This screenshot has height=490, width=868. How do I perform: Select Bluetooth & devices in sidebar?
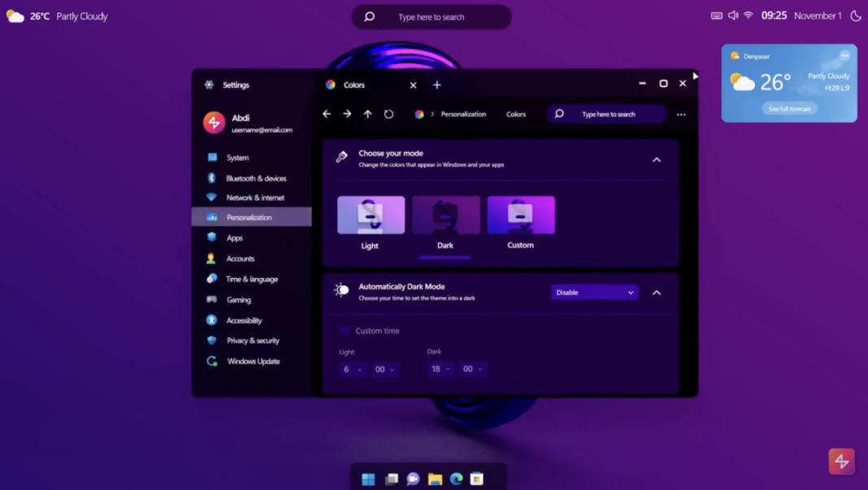click(256, 178)
